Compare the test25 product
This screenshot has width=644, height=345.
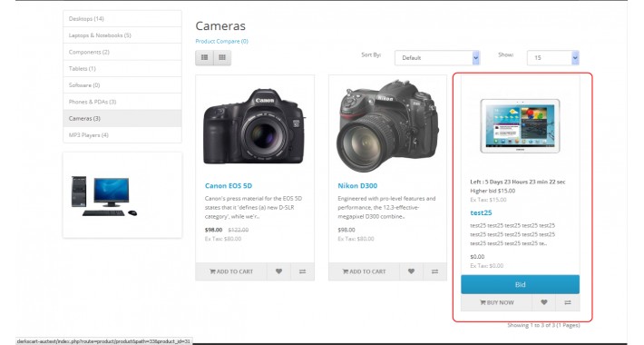pyautogui.click(x=568, y=302)
